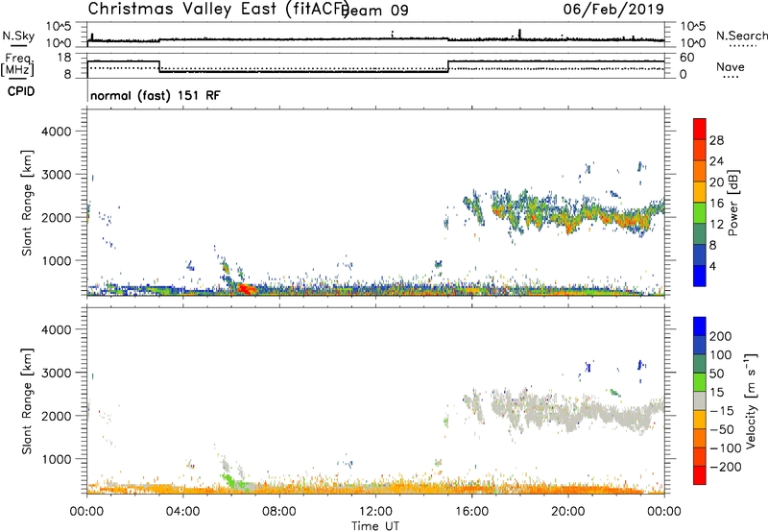Click the '-200' velocity colorbar value
The height and width of the screenshot is (532, 768).
coord(726,467)
